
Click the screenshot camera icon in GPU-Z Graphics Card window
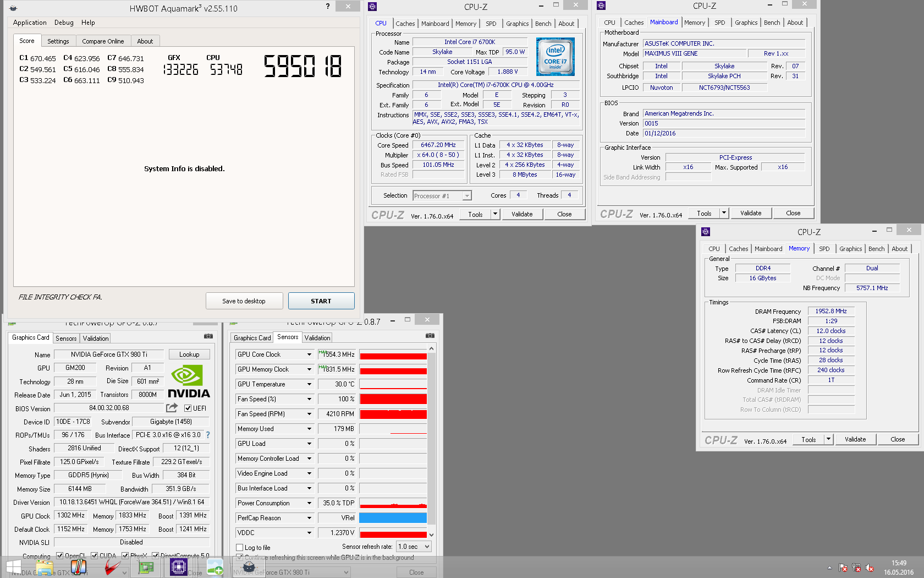click(x=208, y=336)
